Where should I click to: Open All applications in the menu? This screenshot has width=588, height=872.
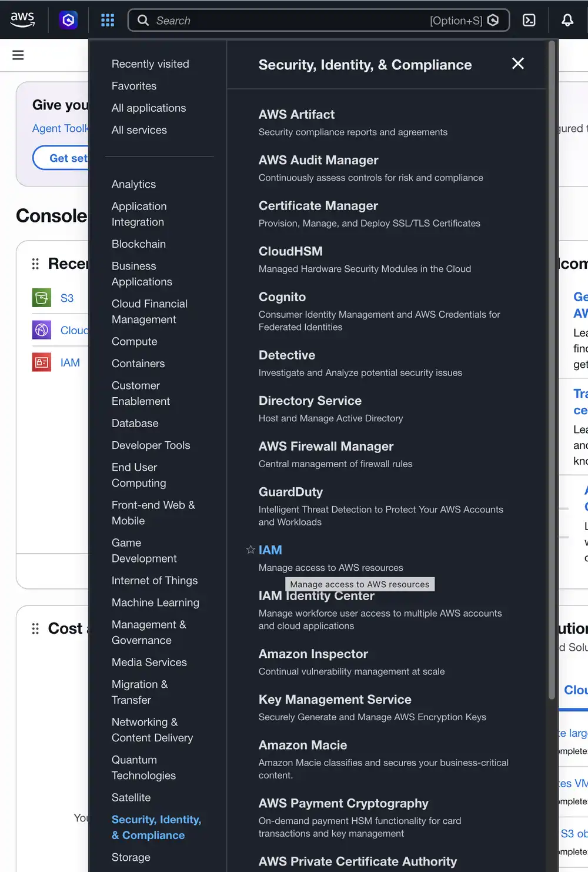(149, 108)
